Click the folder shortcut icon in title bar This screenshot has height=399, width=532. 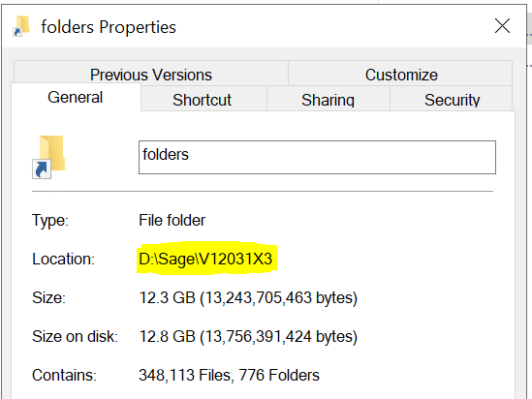click(21, 26)
